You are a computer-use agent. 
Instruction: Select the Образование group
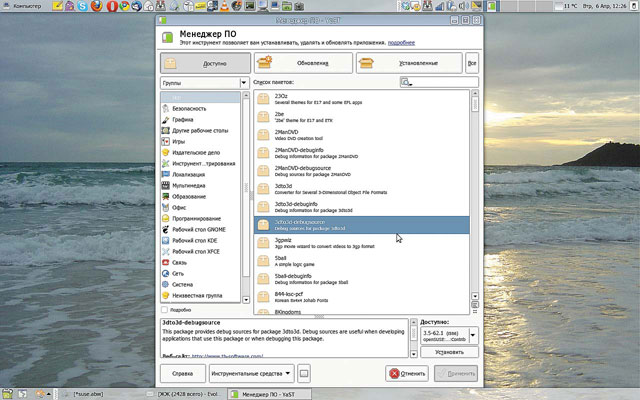(200, 197)
